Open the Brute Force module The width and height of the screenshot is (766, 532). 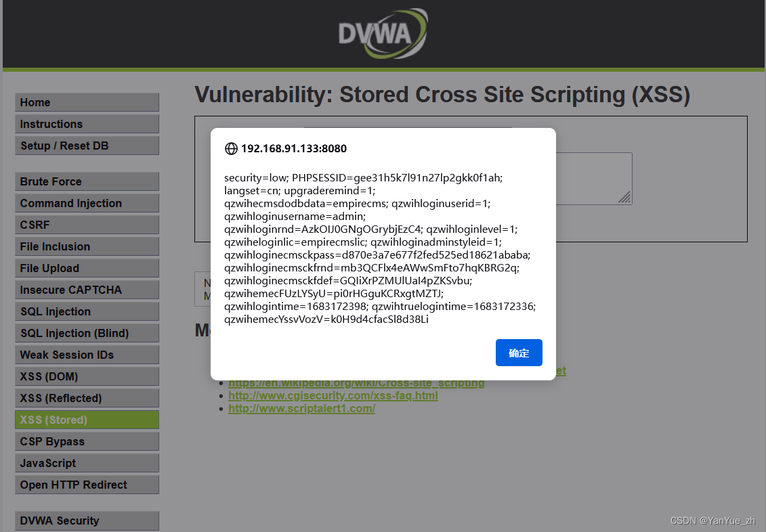pos(87,181)
